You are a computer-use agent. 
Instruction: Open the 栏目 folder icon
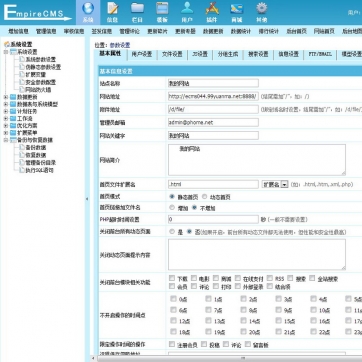pos(137,8)
